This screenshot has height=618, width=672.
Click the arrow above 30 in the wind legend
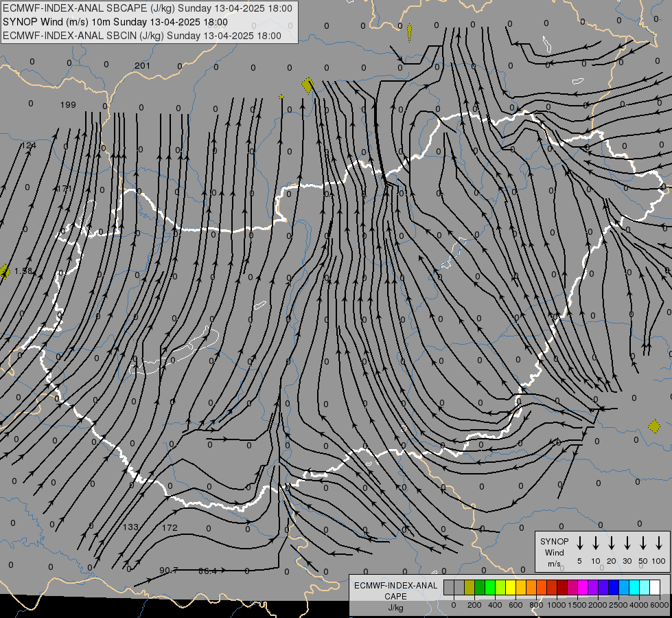coord(627,542)
